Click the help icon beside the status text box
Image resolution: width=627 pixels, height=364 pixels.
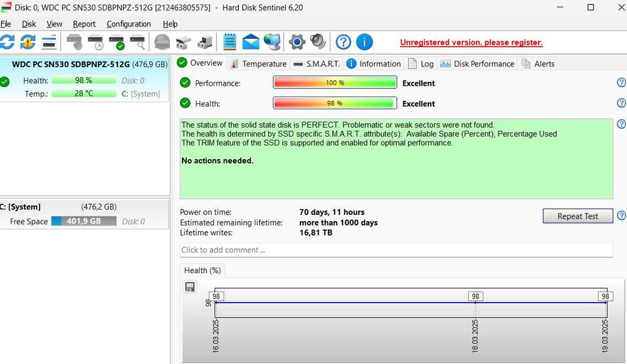(x=621, y=124)
